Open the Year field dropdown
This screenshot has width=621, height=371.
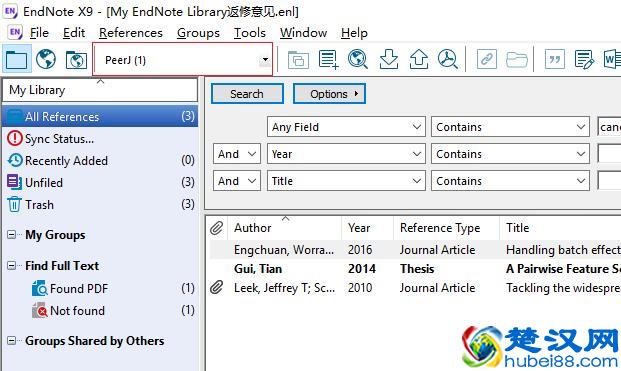[346, 154]
